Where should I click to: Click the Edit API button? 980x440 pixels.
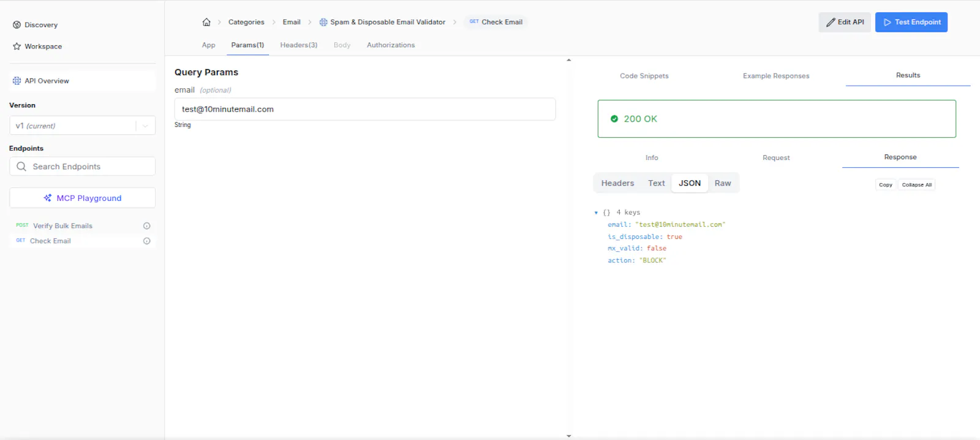(845, 22)
